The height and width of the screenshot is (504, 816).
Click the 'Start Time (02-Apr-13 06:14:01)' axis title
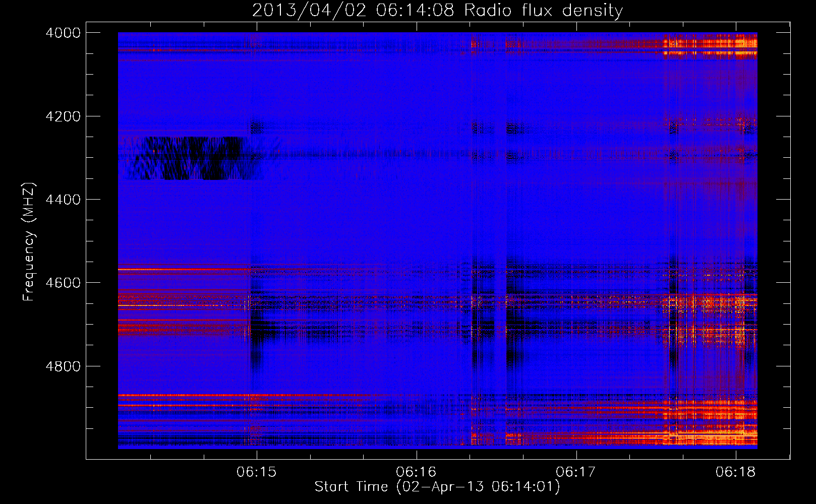[437, 487]
